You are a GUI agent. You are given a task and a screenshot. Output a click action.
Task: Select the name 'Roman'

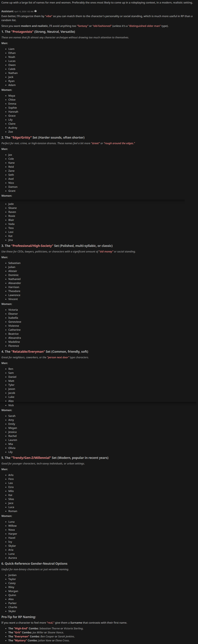pos(13,511)
